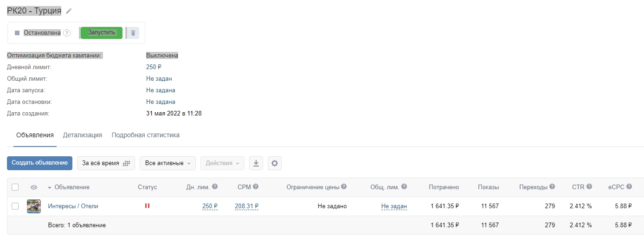Click help icon beside CPM column header
The width and height of the screenshot is (644, 243).
pyautogui.click(x=256, y=187)
